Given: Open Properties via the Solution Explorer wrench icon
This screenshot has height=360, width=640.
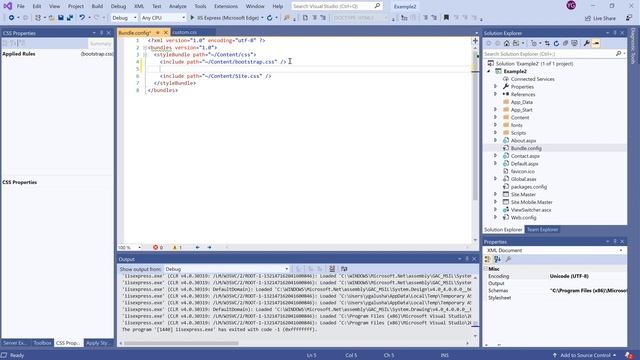Looking at the screenshot, I should pos(587,43).
